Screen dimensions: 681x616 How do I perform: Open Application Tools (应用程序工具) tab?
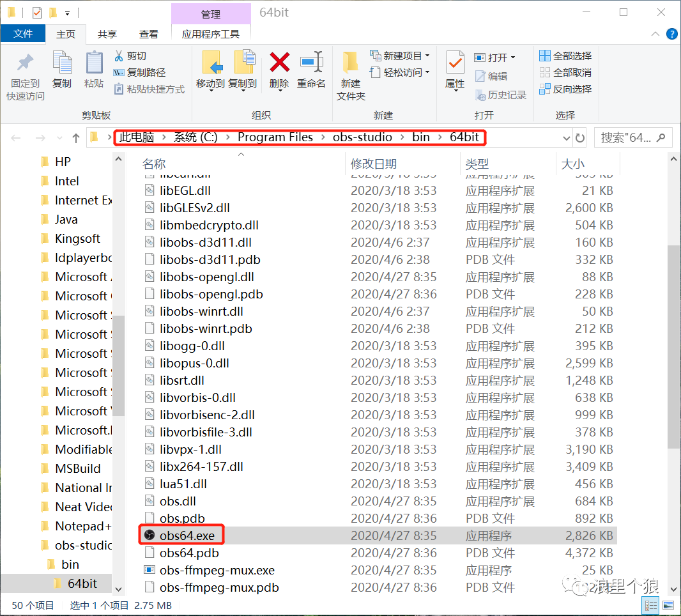click(x=211, y=35)
